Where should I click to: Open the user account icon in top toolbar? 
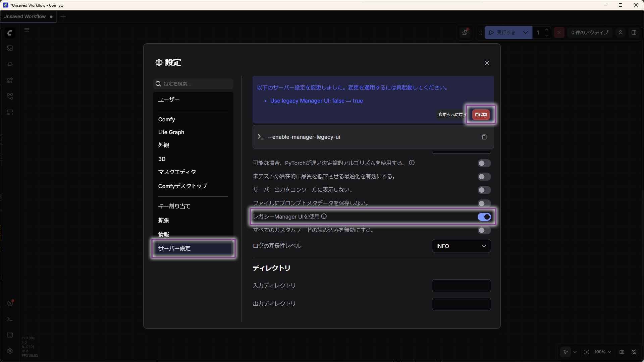[620, 33]
